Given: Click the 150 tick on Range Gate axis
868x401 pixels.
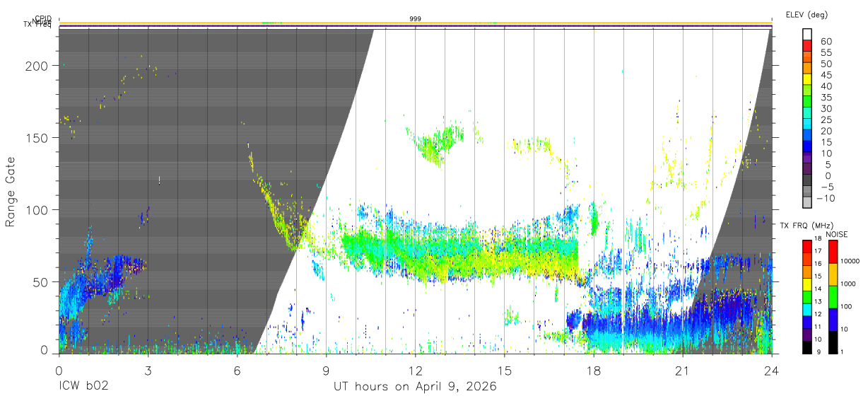Looking at the screenshot, I should [x=37, y=138].
